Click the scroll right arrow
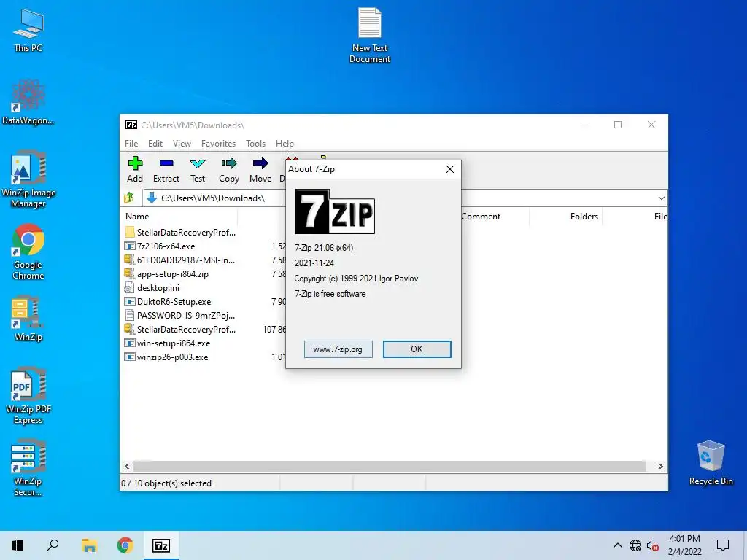This screenshot has height=560, width=747. click(x=660, y=466)
